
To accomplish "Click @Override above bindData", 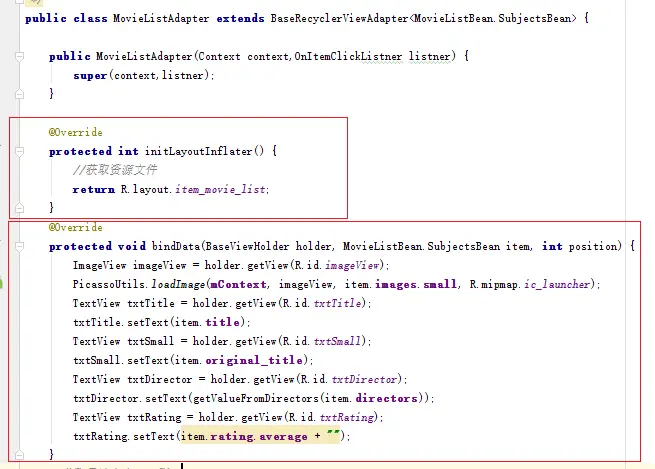I will coord(76,227).
